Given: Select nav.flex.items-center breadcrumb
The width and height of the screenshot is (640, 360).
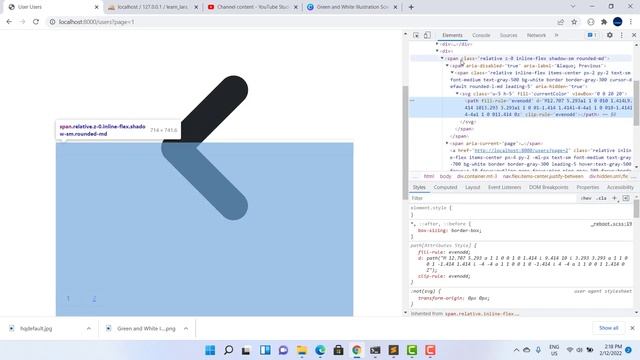Looking at the screenshot, I should [543, 176].
